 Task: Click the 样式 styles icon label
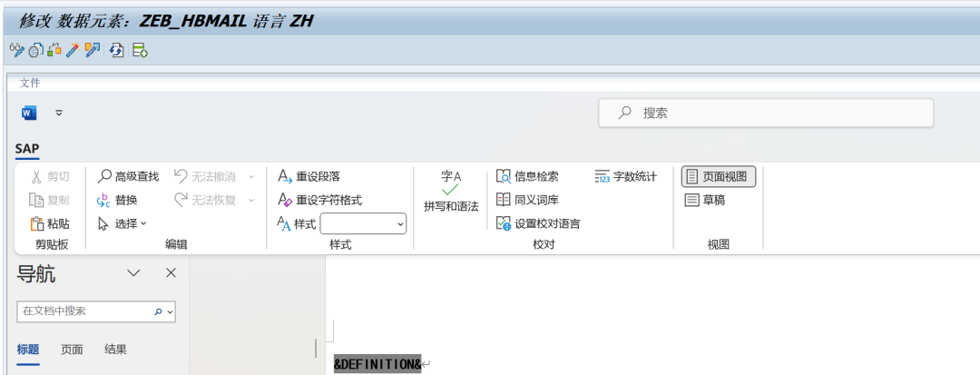(297, 223)
